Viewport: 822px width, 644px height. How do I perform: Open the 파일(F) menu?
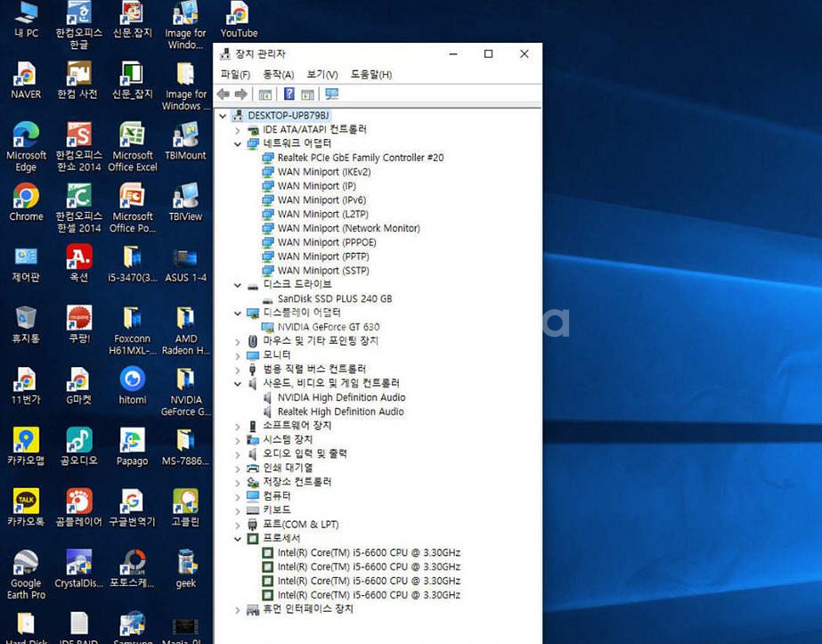(235, 75)
